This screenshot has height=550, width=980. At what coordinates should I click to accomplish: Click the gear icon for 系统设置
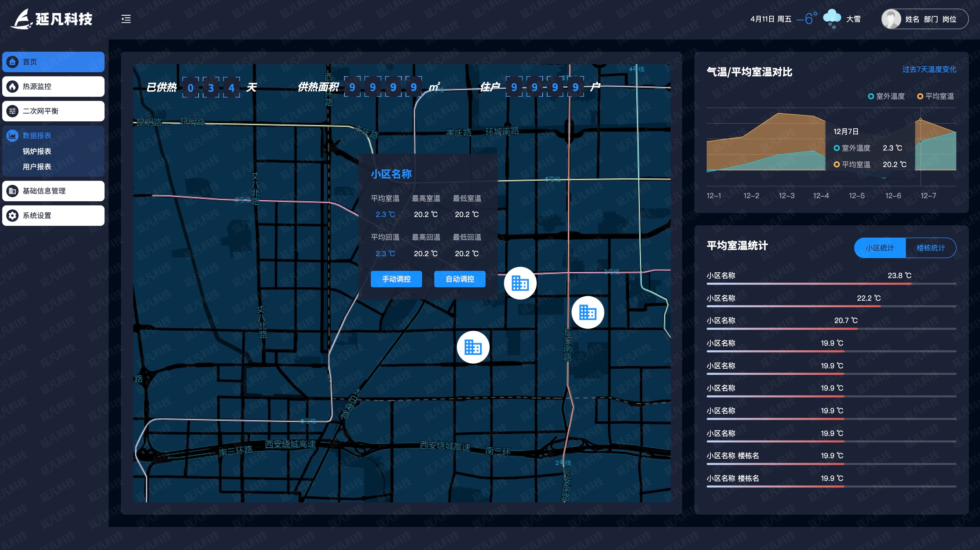tap(12, 215)
